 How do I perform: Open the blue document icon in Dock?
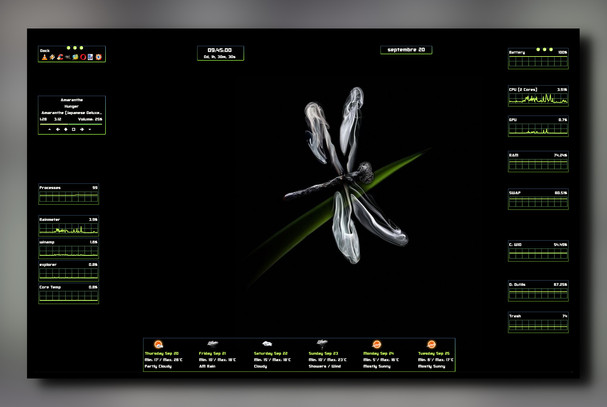click(90, 57)
